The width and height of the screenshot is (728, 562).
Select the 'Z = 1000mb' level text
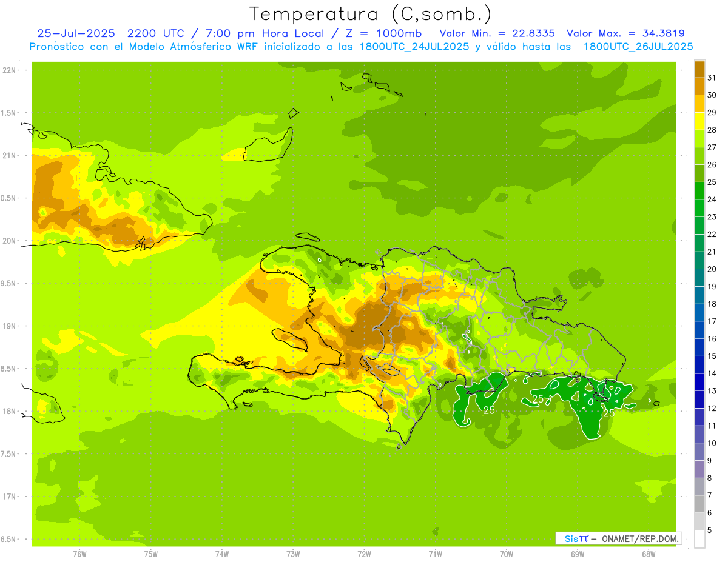[383, 33]
